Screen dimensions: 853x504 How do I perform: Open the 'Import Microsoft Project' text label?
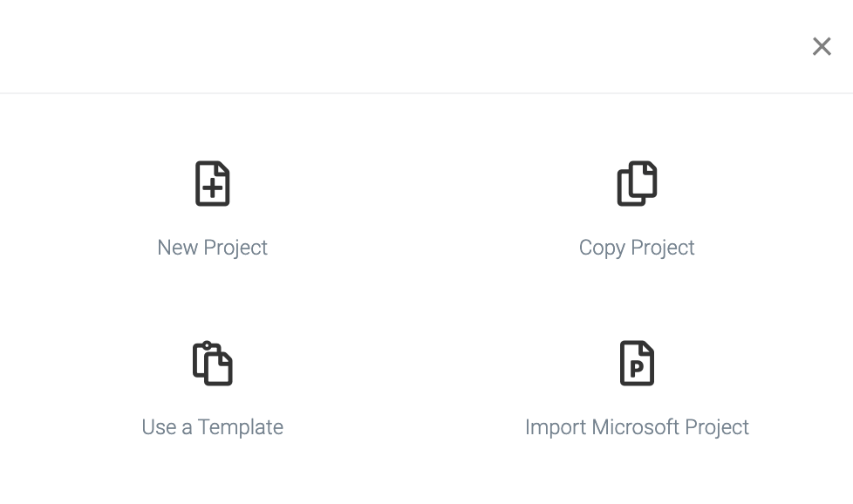click(x=637, y=426)
